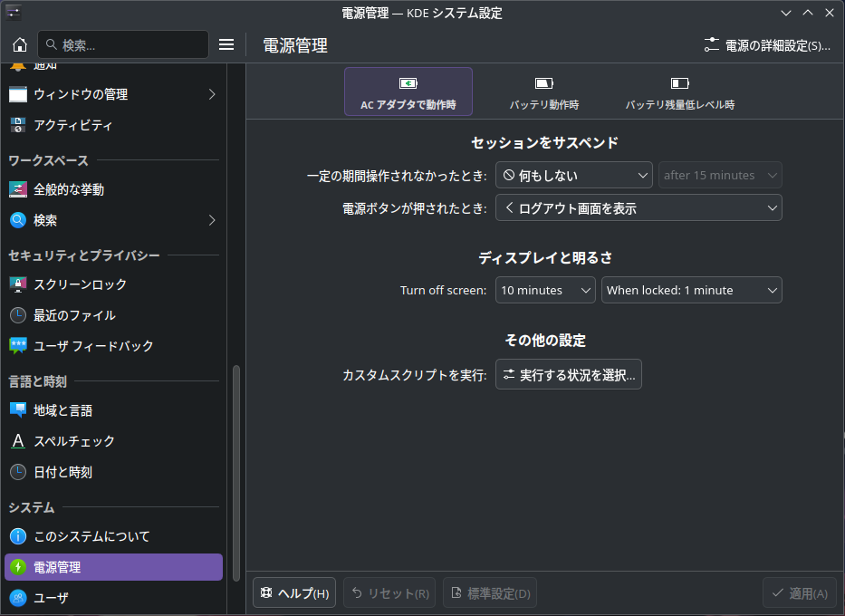Open 電源の詳細設定 advanced settings
Viewport: 845px width, 616px height.
coord(767,45)
